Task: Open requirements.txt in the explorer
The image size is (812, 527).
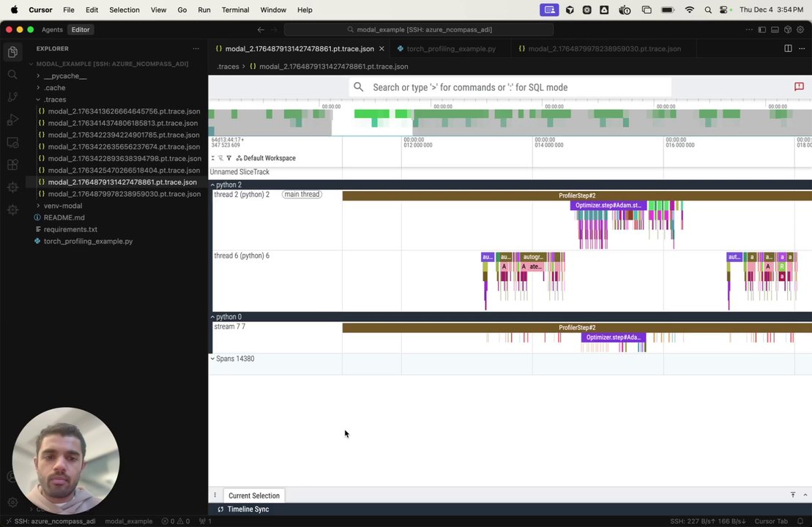Action: click(x=70, y=229)
